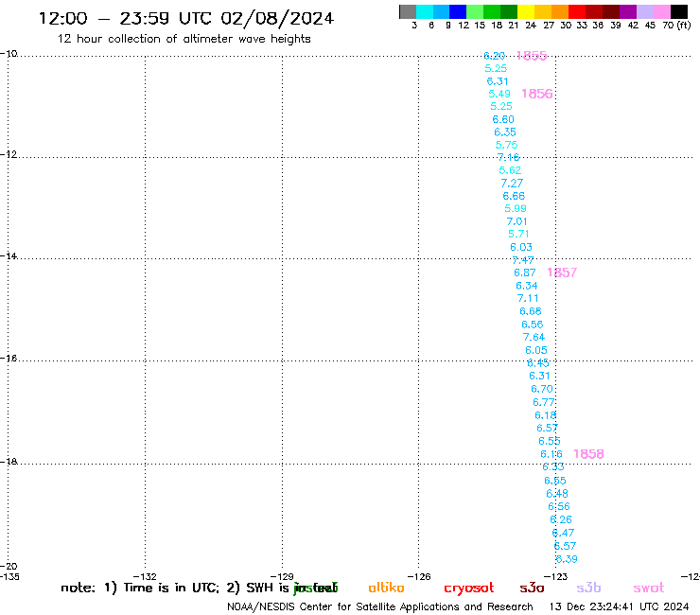Click the purple swatch in legend
700x615 pixels.
628,11
